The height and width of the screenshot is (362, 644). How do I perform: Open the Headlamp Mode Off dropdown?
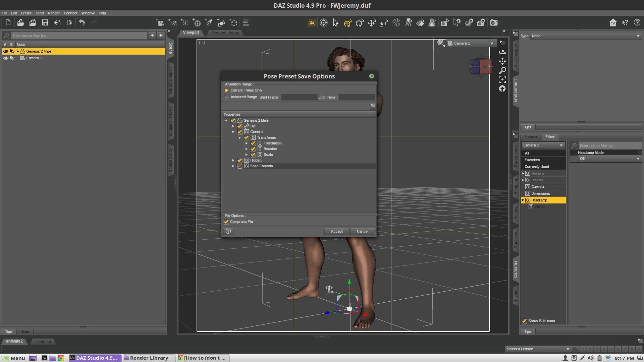[608, 159]
